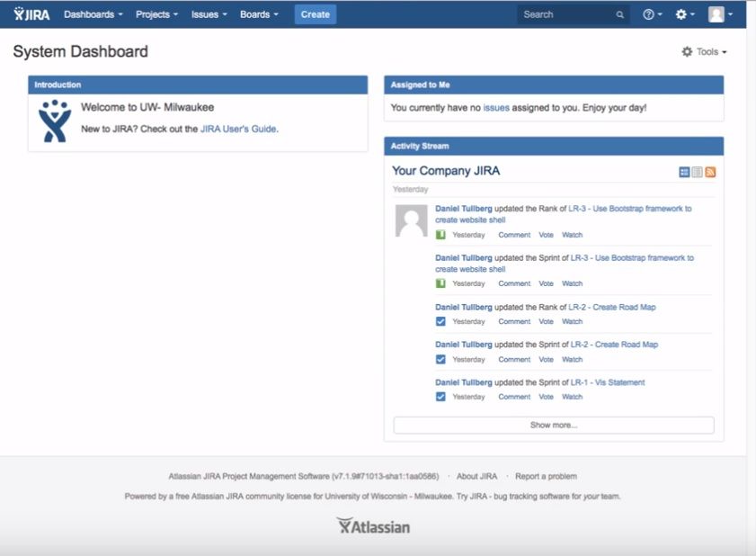756x556 pixels.
Task: Open the Issues menu
Action: 208,14
